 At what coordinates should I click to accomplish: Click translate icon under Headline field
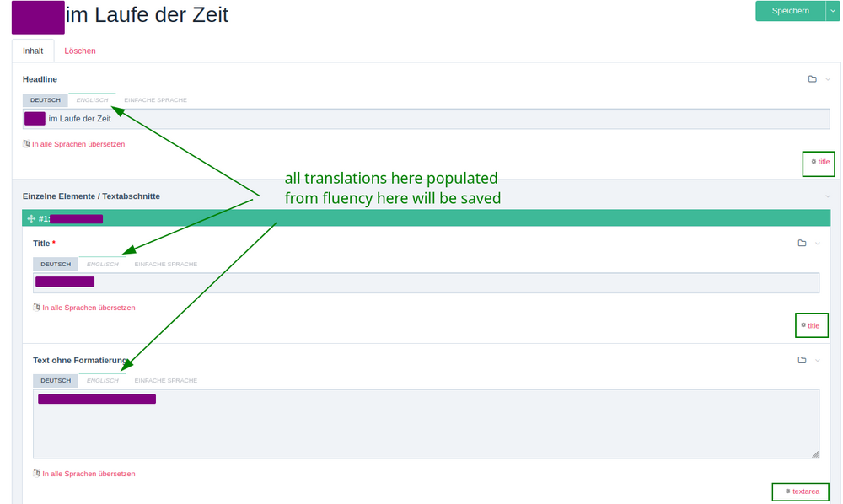click(x=26, y=144)
